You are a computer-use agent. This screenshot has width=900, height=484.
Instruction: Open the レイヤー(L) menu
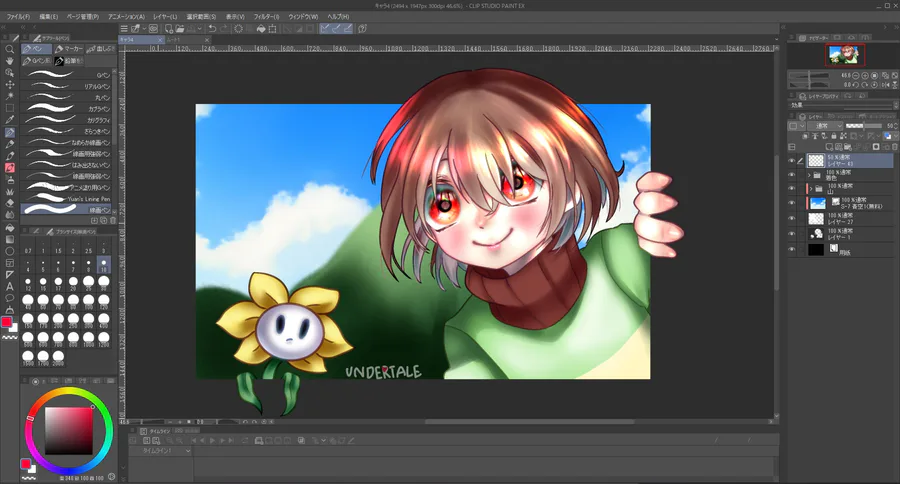pyautogui.click(x=165, y=17)
